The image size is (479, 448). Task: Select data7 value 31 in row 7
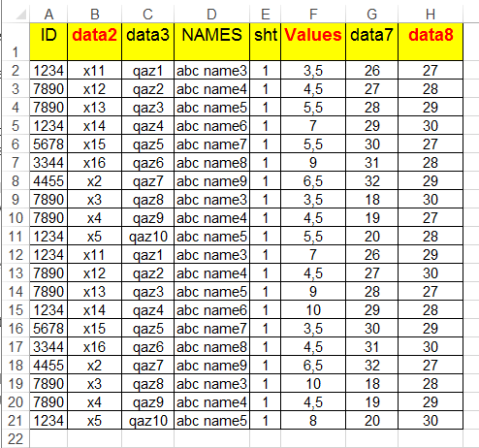click(x=371, y=163)
